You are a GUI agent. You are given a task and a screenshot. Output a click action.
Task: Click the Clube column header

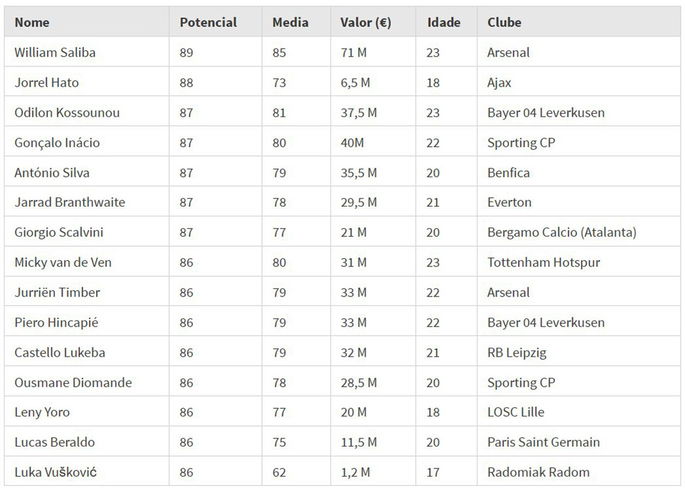point(504,22)
